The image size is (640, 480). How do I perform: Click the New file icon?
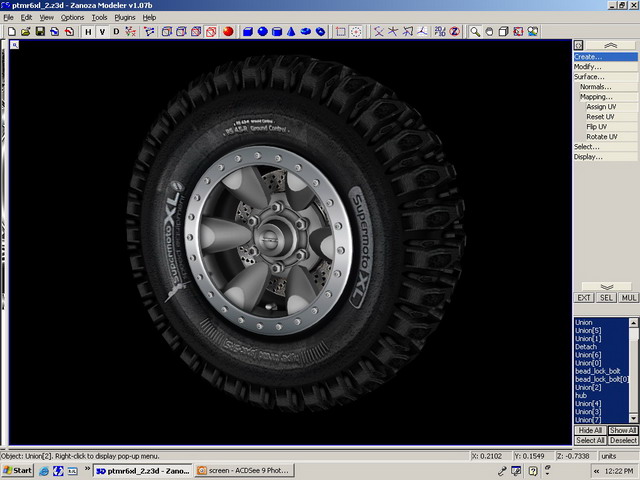(x=11, y=31)
